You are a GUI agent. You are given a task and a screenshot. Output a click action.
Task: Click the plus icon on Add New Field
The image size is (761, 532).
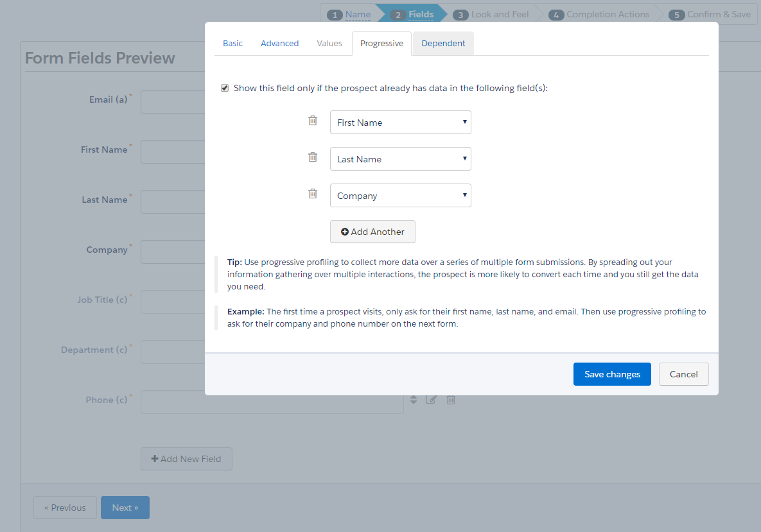[154, 458]
